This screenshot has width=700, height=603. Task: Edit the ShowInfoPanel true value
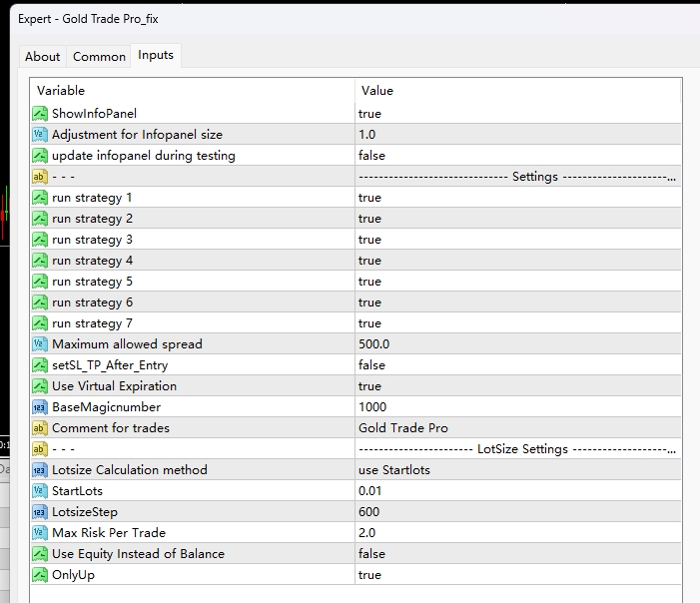pyautogui.click(x=518, y=114)
